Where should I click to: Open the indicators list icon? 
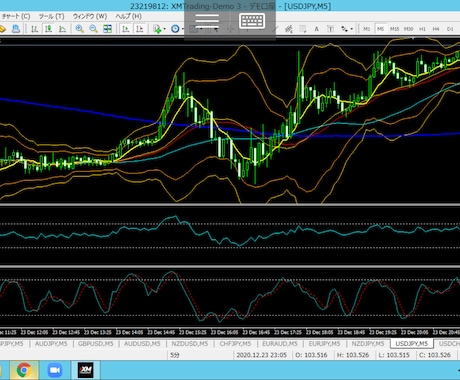coord(157,29)
